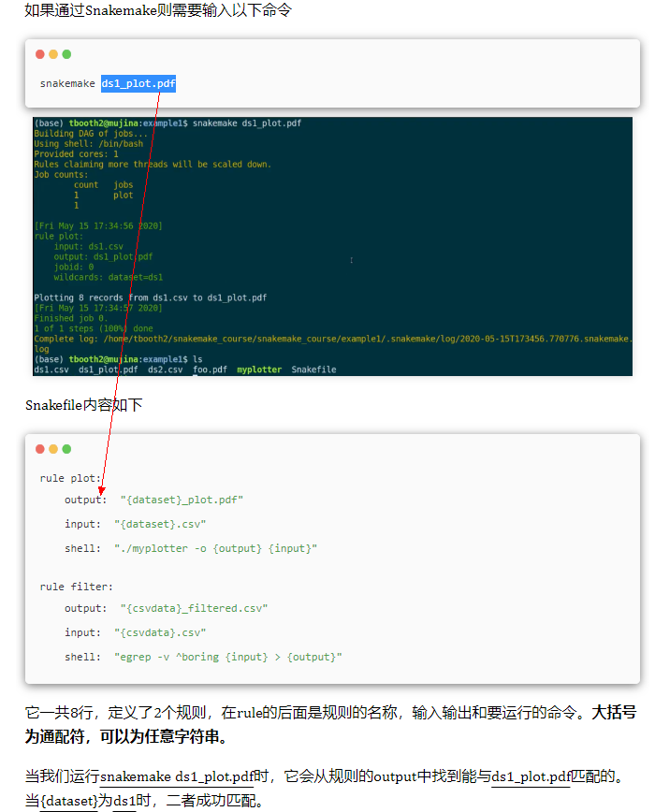Click the "{dataset}_plot.pdf" output string
Screen dimensions: 655x812
pos(182,500)
